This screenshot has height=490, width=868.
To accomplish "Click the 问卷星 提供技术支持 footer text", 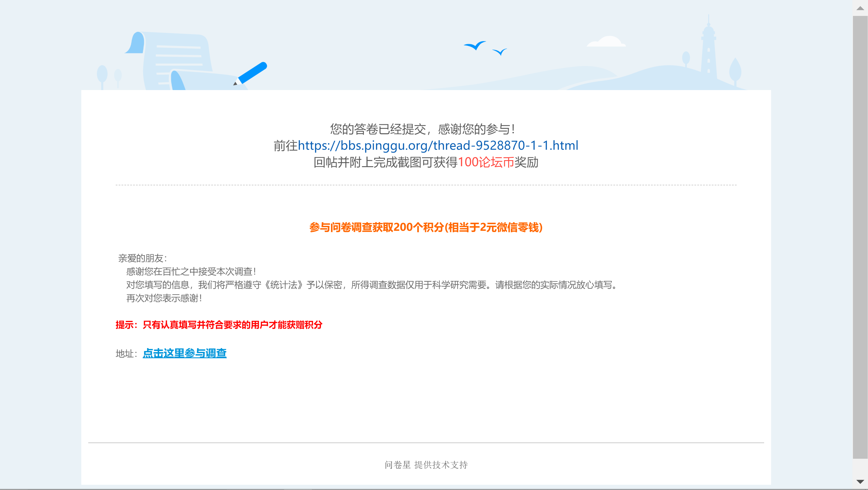I will pos(426,465).
